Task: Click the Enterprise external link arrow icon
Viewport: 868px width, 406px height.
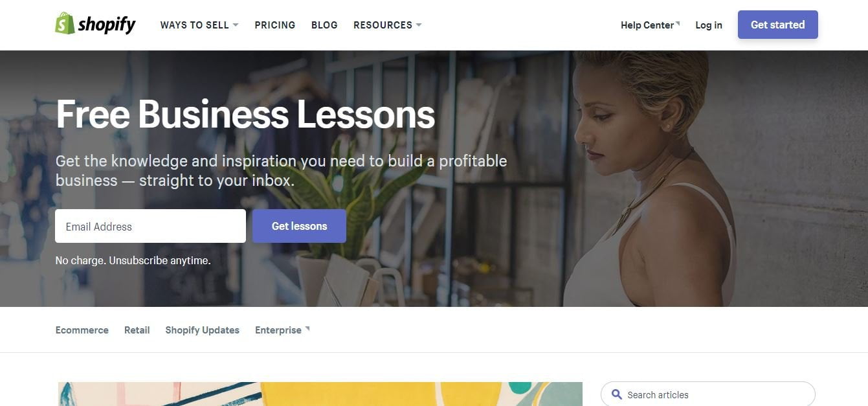Action: tap(307, 328)
